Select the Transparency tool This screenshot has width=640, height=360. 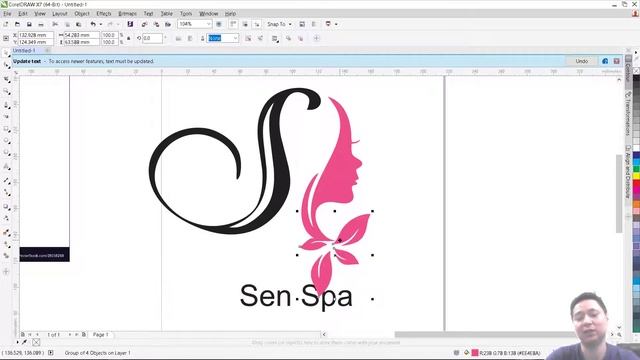pos(6,218)
